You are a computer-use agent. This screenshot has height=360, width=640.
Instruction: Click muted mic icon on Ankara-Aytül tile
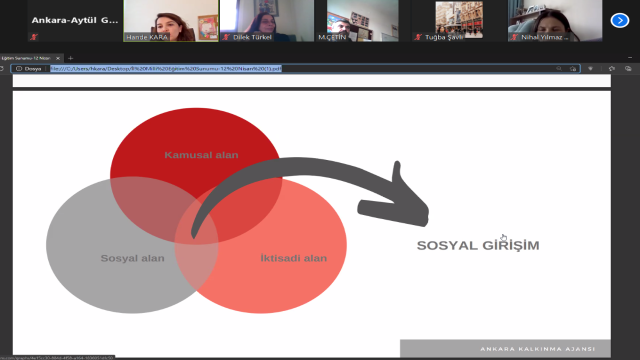point(33,37)
